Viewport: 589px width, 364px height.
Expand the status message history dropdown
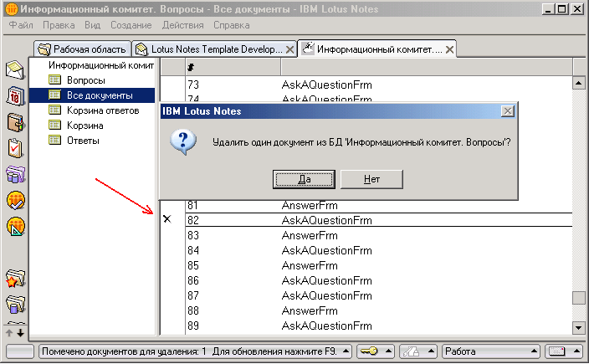click(x=346, y=351)
